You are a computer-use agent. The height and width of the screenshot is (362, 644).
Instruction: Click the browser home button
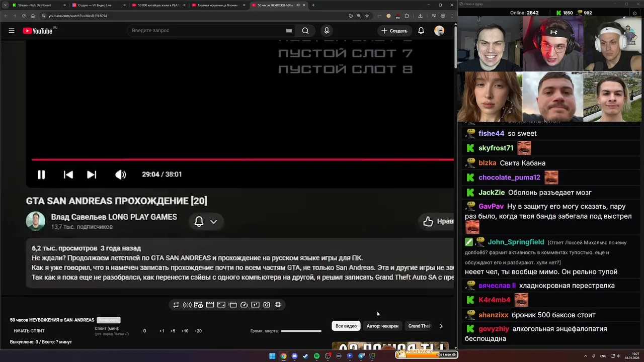coord(33,16)
